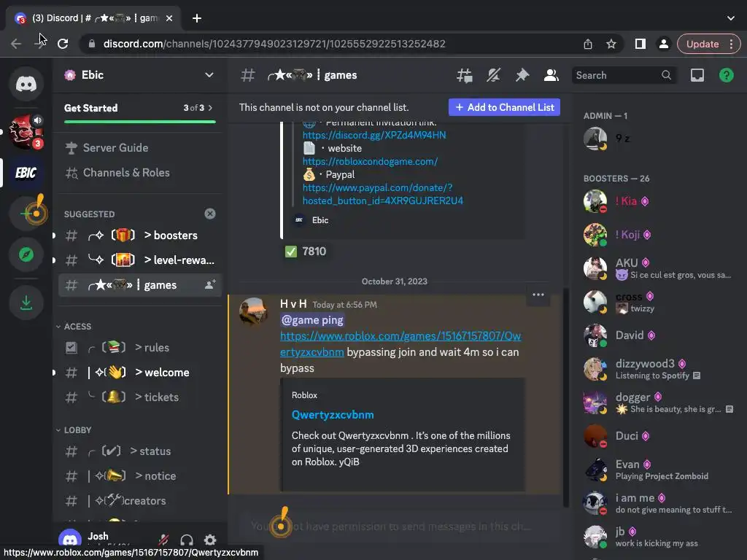Open the notice channel
Viewport: 747px width, 560px height.
coord(139,475)
